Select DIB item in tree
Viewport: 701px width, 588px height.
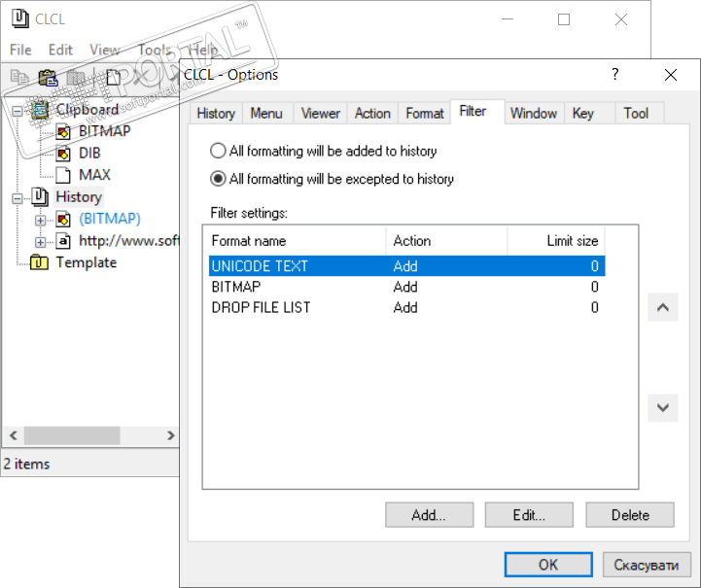(89, 154)
